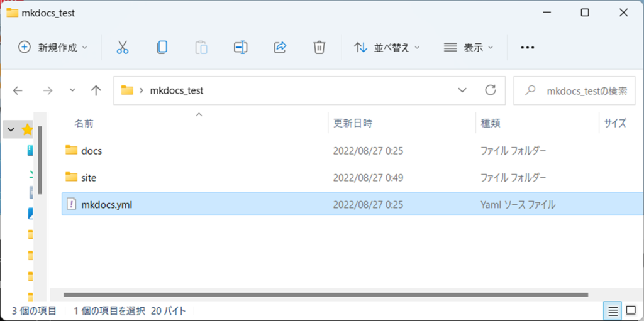Click the Cut scissors icon
This screenshot has width=644, height=321.
123,47
